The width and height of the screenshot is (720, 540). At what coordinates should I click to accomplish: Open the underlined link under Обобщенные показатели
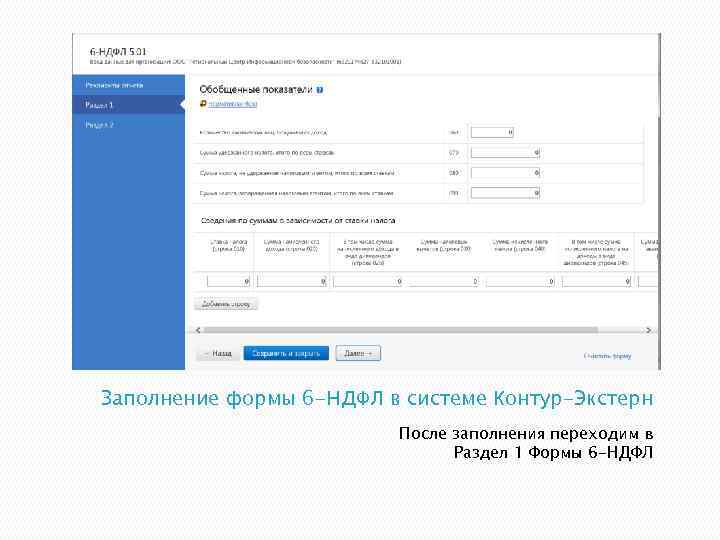point(233,104)
